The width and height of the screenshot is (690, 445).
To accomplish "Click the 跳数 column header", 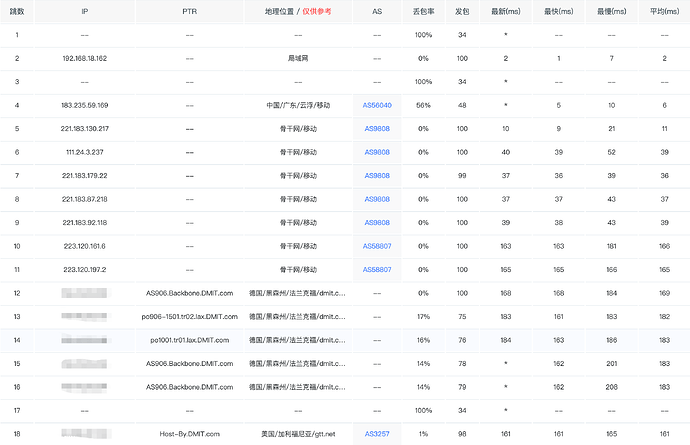I will click(17, 11).
